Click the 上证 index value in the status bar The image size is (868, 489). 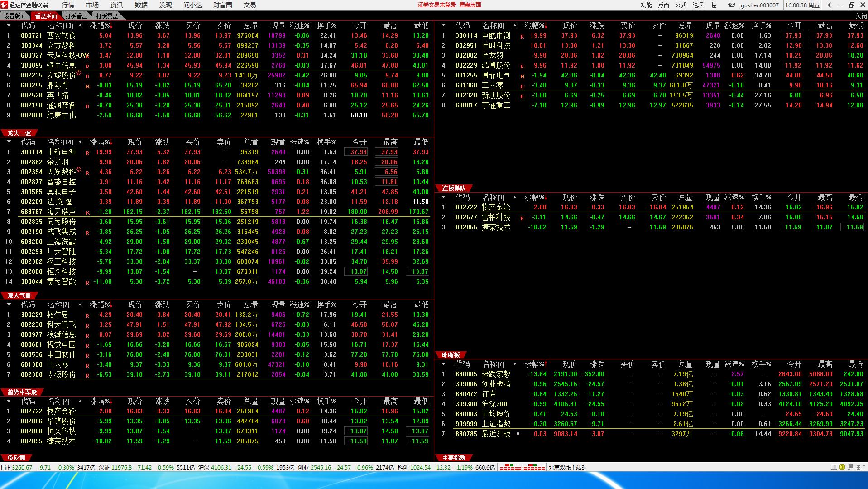coord(22,467)
